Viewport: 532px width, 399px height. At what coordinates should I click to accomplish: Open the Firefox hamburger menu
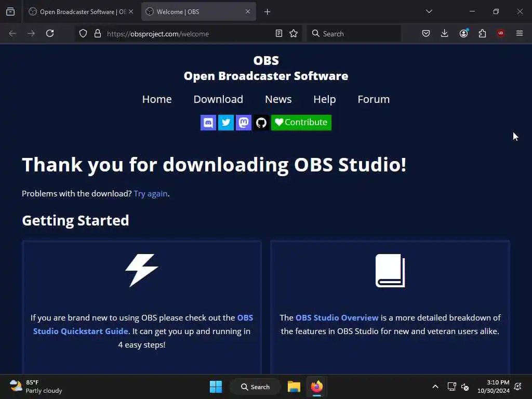(520, 33)
